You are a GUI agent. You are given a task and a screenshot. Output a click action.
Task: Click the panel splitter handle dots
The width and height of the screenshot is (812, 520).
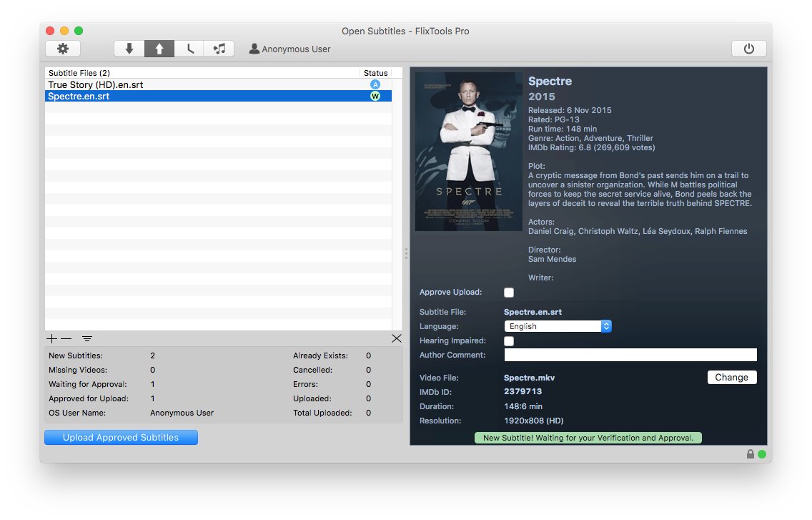(x=406, y=253)
